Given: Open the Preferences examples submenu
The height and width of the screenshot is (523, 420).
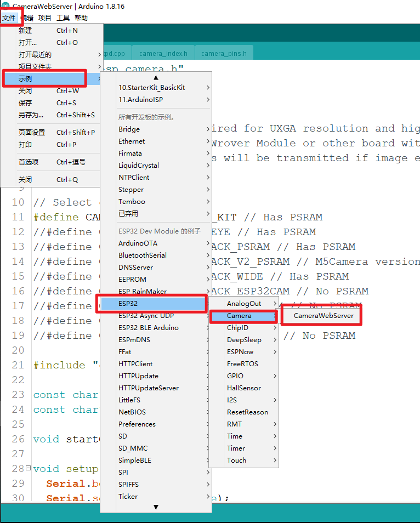Looking at the screenshot, I should tap(156, 424).
